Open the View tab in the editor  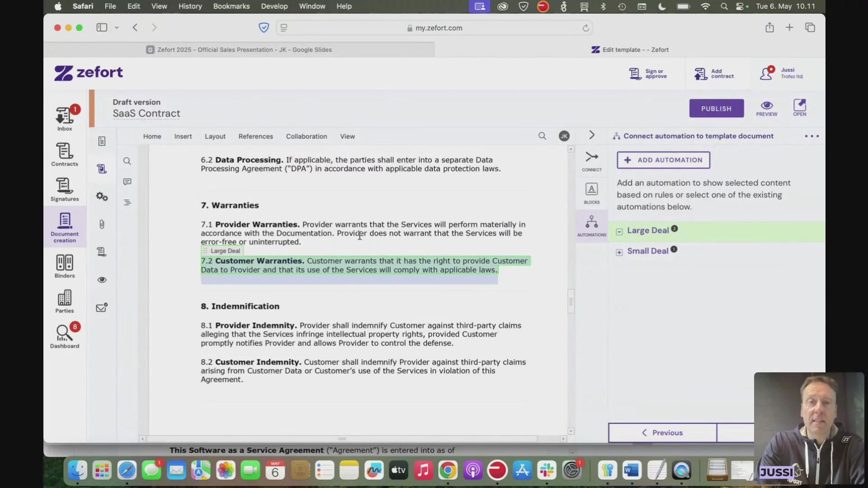(348, 136)
